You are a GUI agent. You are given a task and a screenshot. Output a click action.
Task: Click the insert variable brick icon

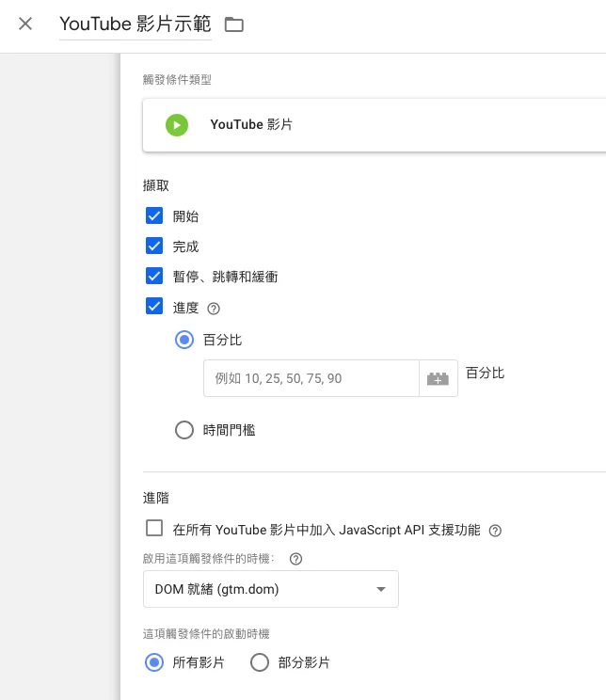pyautogui.click(x=439, y=378)
